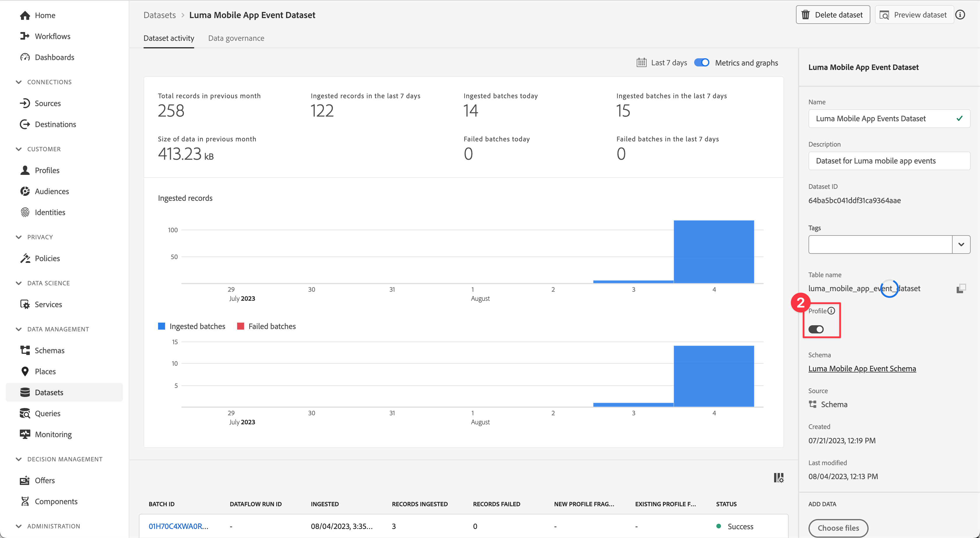Click the Ingested batches blue legend swatch
Viewport: 980px width, 538px height.
162,326
